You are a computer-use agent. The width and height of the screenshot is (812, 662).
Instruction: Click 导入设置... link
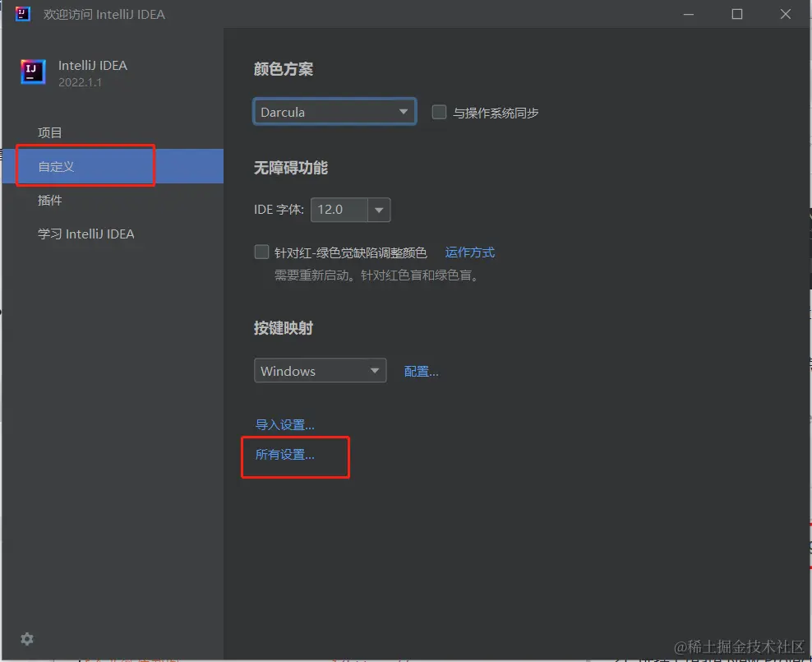[x=285, y=425]
